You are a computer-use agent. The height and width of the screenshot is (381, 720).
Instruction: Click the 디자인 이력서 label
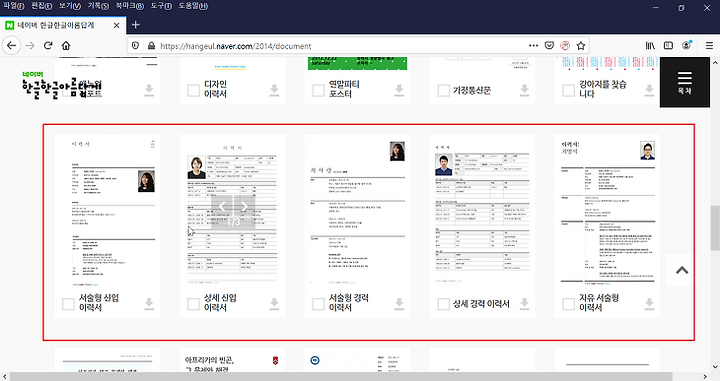point(215,89)
